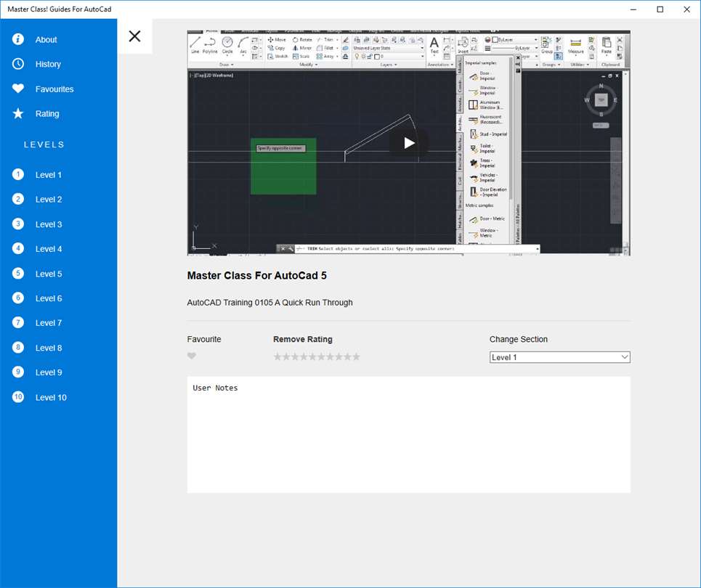
Task: Open the Rating star icon in sidebar
Action: pos(18,113)
